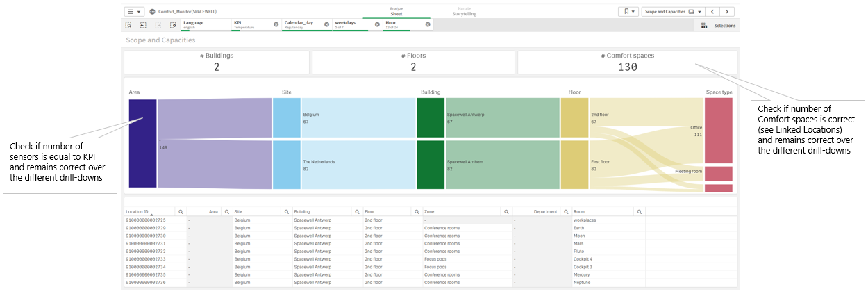The width and height of the screenshot is (868, 296).
Task: Select The Netherlands site segment
Action: [x=286, y=165]
